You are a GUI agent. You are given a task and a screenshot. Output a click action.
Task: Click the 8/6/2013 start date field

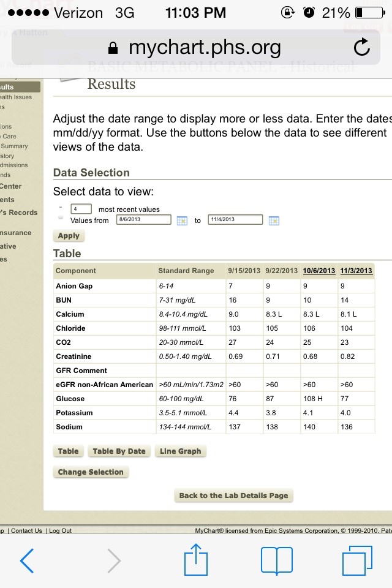pyautogui.click(x=143, y=219)
